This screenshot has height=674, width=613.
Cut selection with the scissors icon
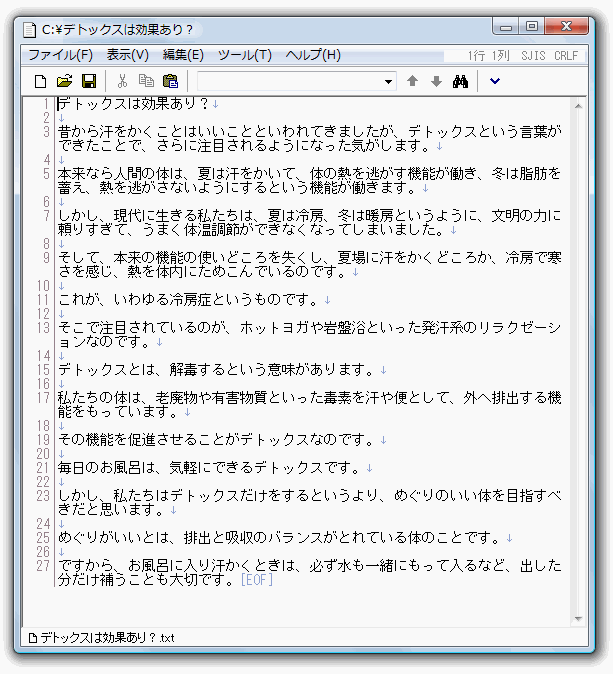123,81
